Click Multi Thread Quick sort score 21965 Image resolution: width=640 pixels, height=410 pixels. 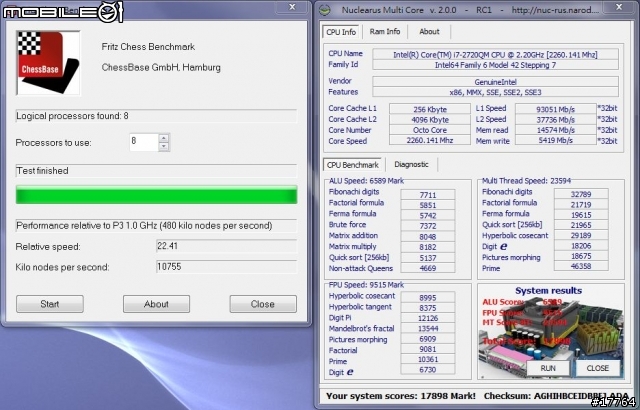coord(581,225)
